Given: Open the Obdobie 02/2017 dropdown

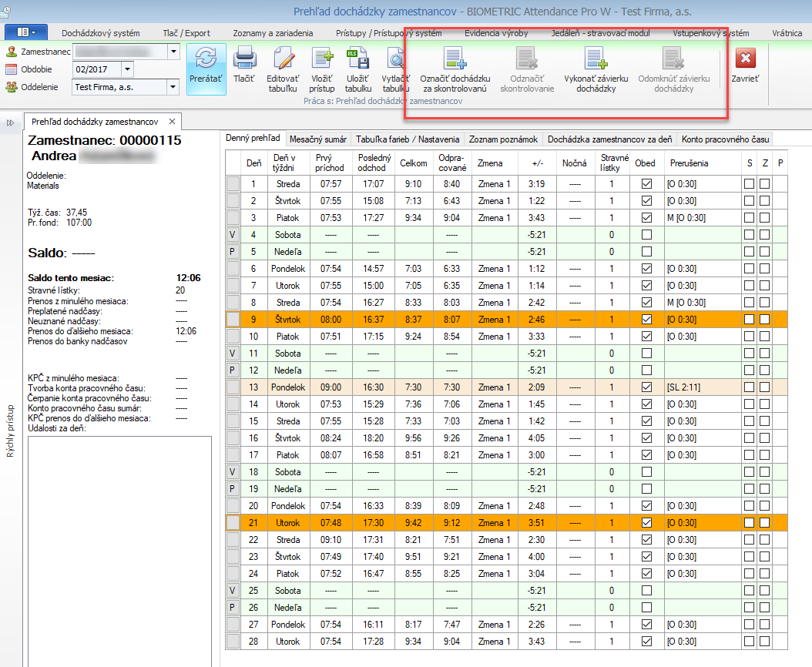Looking at the screenshot, I should click(x=127, y=69).
